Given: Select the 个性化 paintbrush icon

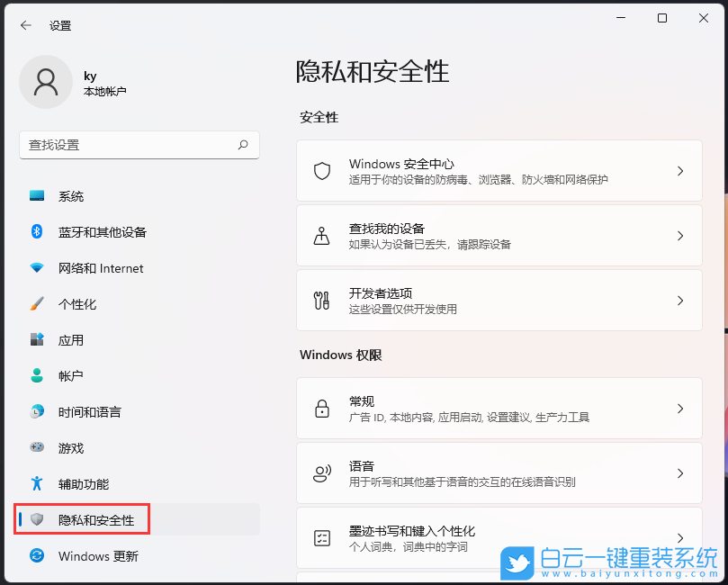Looking at the screenshot, I should click(x=36, y=304).
